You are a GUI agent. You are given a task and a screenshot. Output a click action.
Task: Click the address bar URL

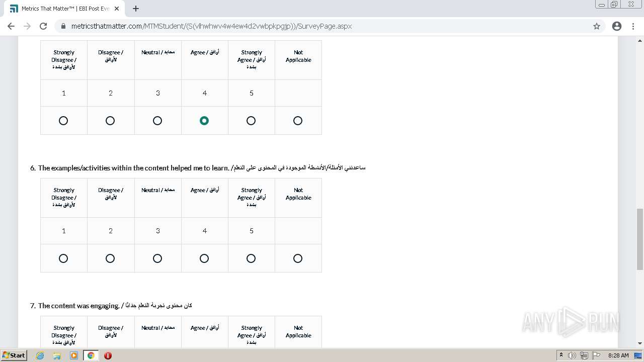coord(211,26)
